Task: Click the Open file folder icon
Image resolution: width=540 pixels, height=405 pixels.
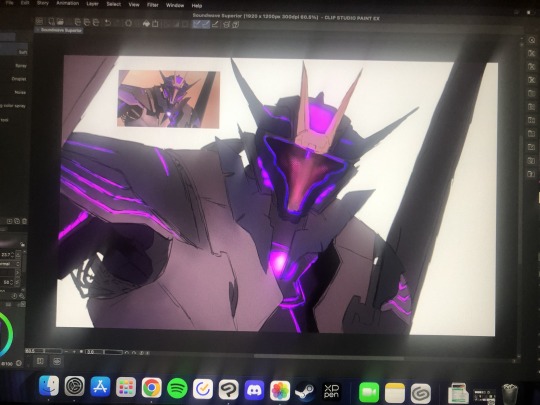Action: (x=60, y=22)
